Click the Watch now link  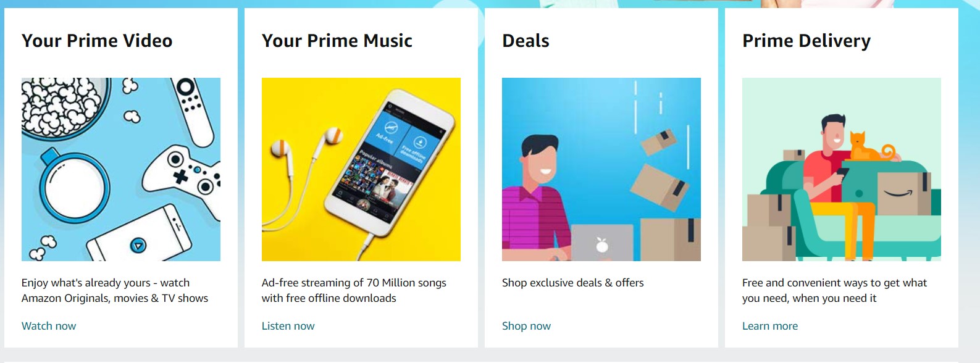(x=49, y=326)
